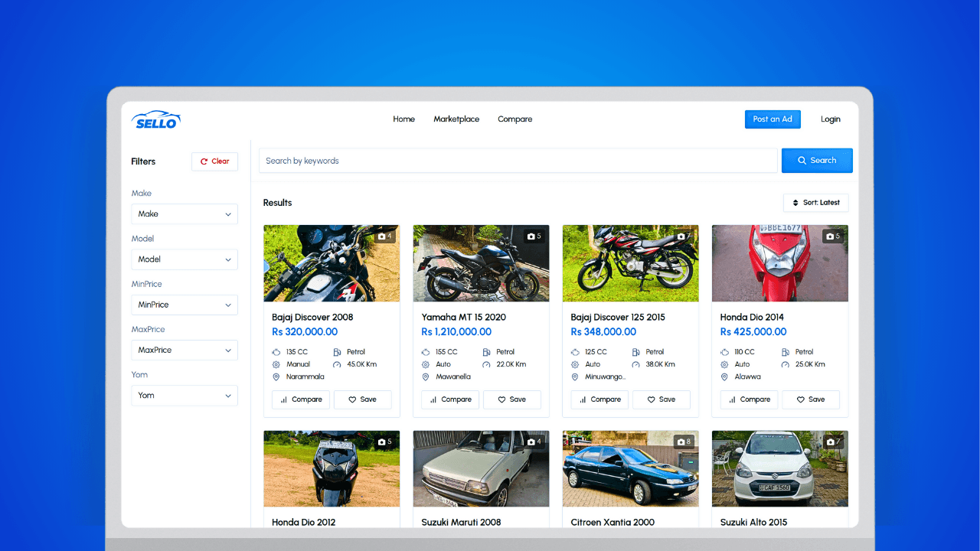Click the Login link

pyautogui.click(x=831, y=119)
